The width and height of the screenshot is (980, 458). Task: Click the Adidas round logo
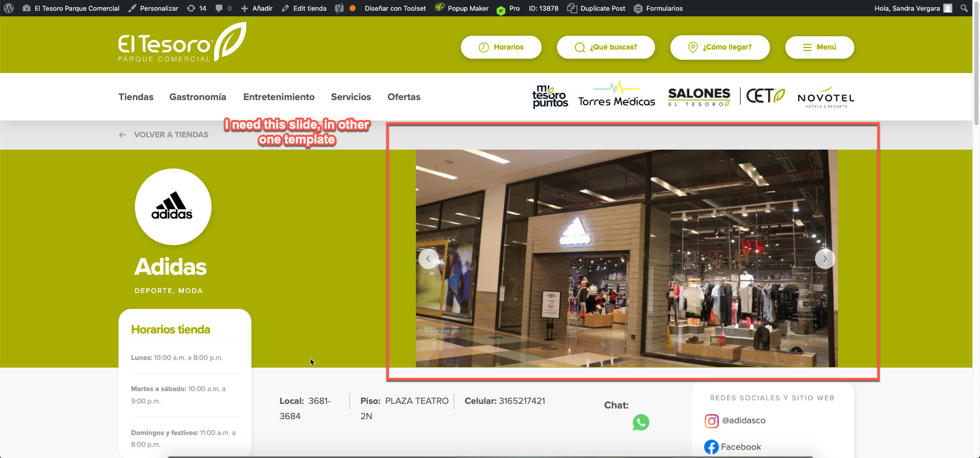(x=173, y=207)
